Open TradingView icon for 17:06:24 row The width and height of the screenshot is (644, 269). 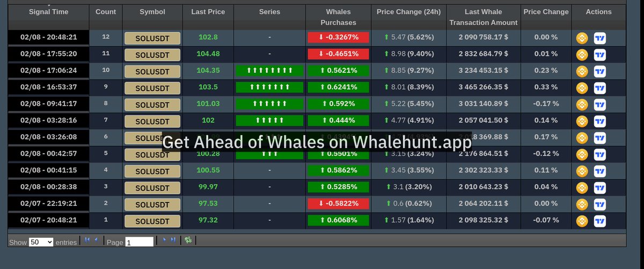tap(600, 71)
